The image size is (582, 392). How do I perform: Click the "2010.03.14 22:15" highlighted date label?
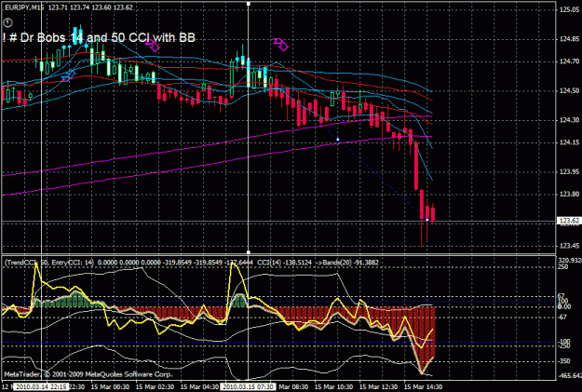point(41,386)
